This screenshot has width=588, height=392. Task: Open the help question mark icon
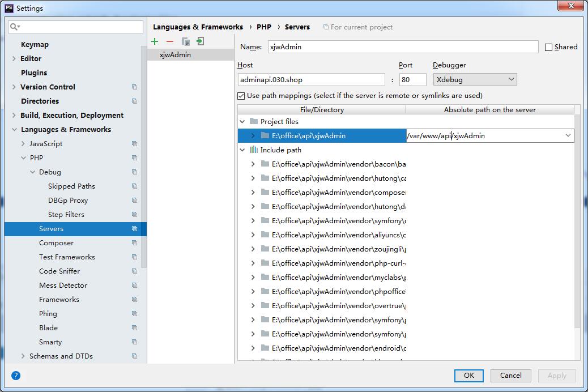16,376
